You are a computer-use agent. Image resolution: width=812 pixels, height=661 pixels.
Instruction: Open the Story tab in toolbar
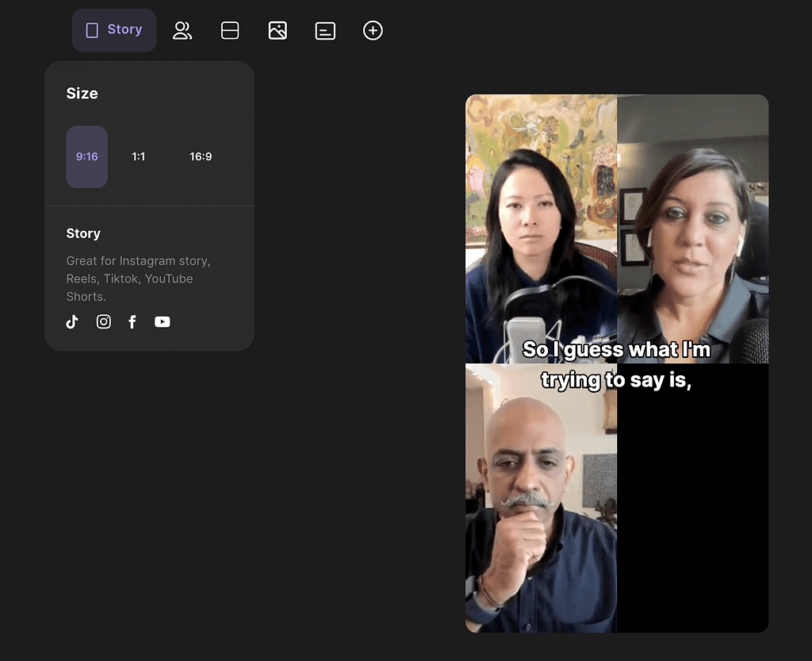[x=114, y=30]
